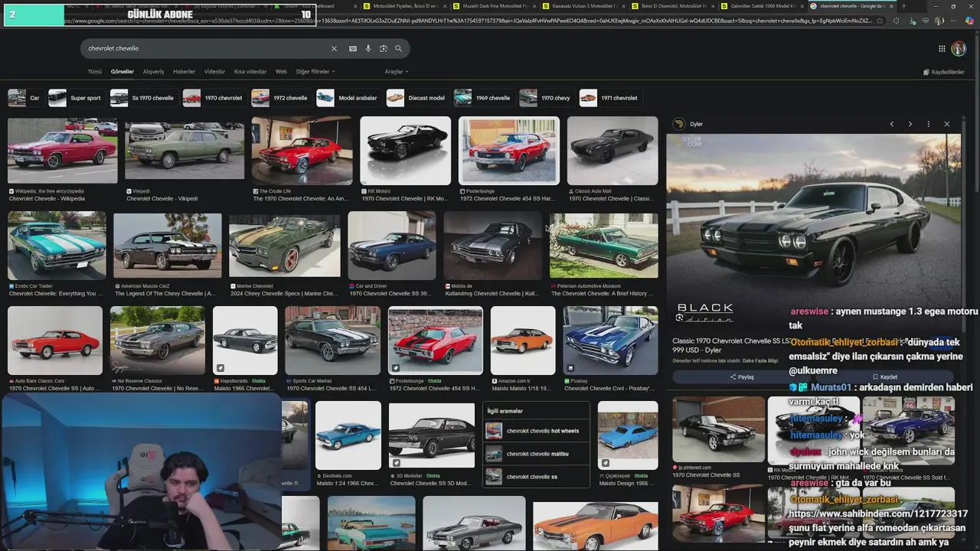This screenshot has height=551, width=980.
Task: Open jp.pinterest.com 1970 Chevelle SS related image
Action: (x=718, y=429)
